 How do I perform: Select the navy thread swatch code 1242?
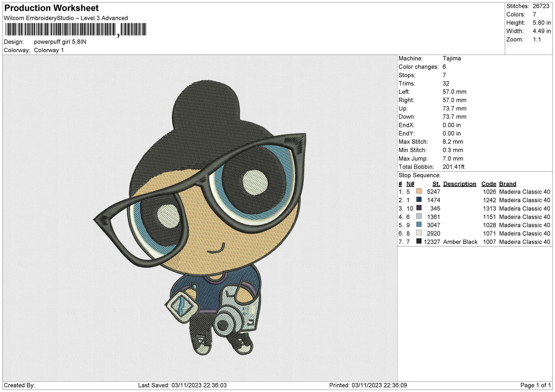click(419, 199)
